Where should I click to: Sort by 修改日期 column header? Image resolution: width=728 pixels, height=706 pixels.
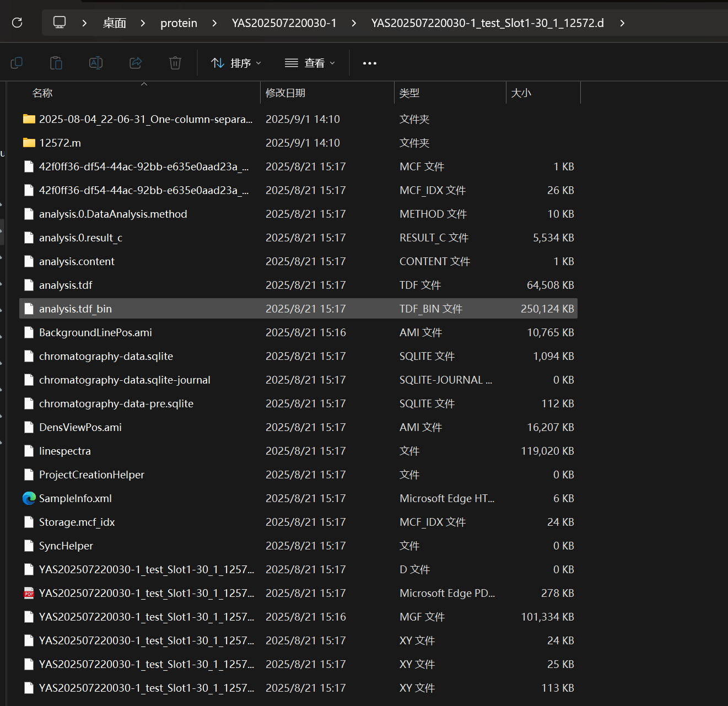point(285,93)
